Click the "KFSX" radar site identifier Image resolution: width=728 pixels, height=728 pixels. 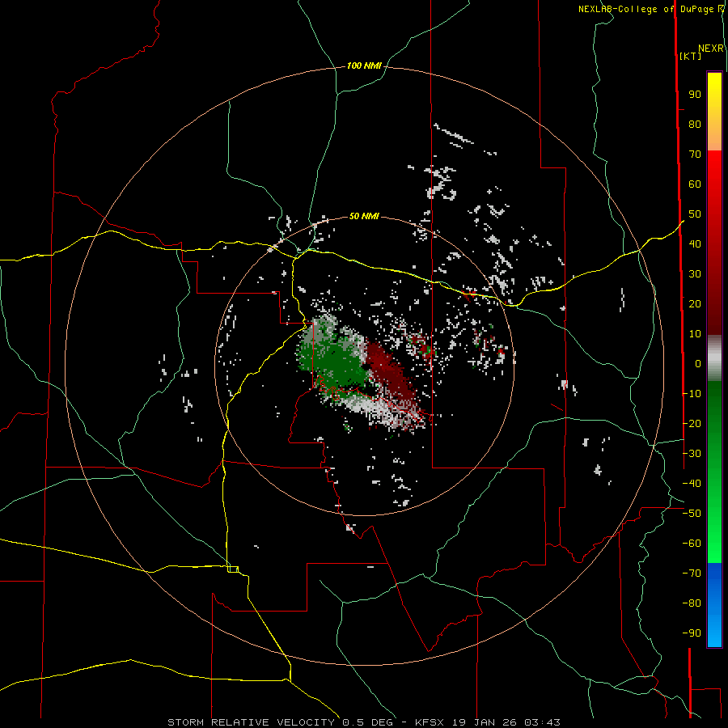430,722
